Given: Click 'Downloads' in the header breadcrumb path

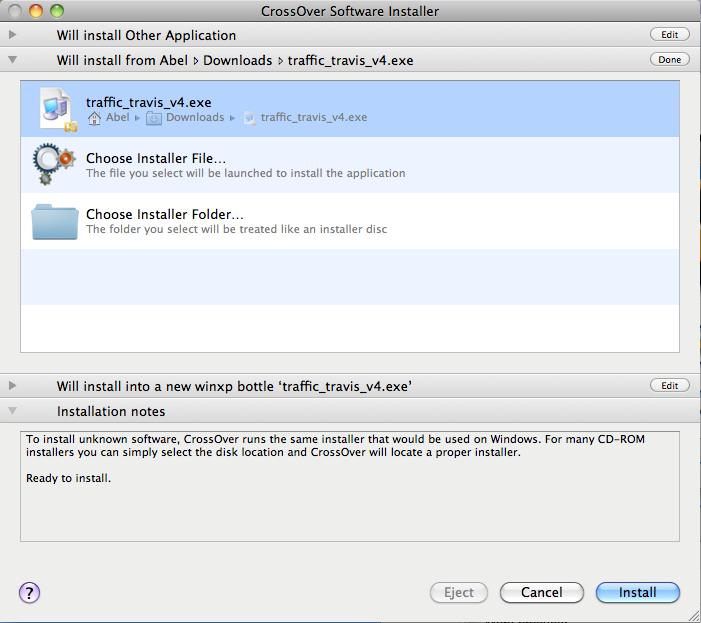Looking at the screenshot, I should [237, 60].
